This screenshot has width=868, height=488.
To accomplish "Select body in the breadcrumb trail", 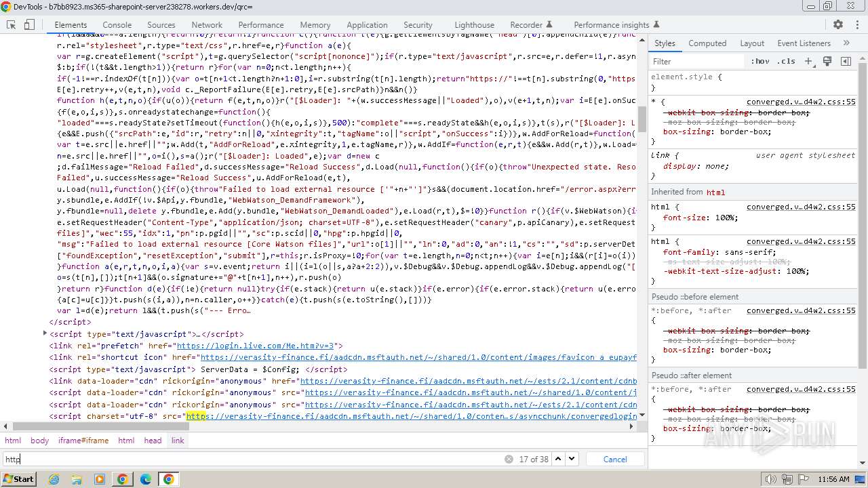I will click(x=39, y=441).
